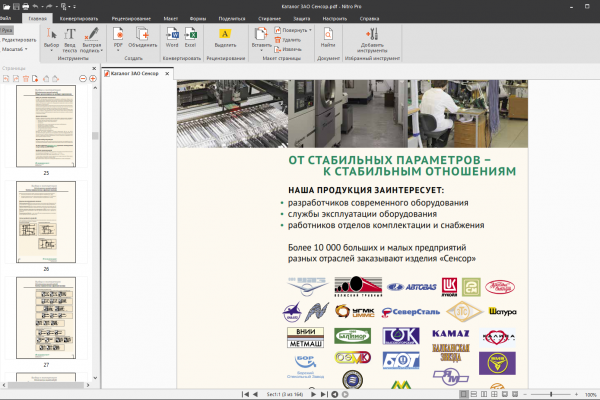
Task: Activate the Ввод текста type text tool
Action: [x=70, y=40]
